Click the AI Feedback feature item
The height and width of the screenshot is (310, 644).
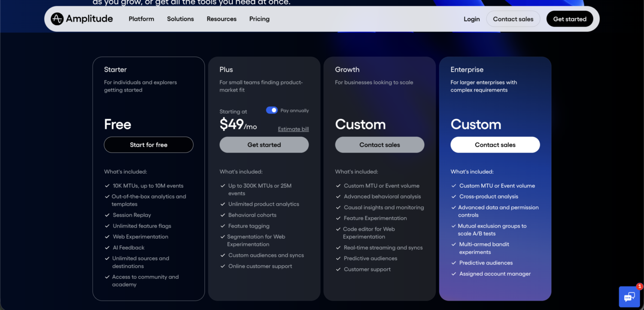[x=128, y=247]
